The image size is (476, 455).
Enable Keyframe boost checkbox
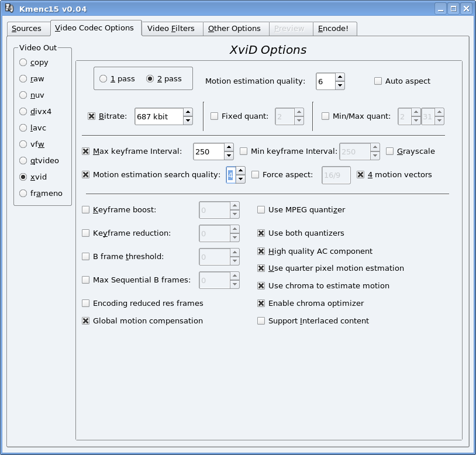point(85,210)
